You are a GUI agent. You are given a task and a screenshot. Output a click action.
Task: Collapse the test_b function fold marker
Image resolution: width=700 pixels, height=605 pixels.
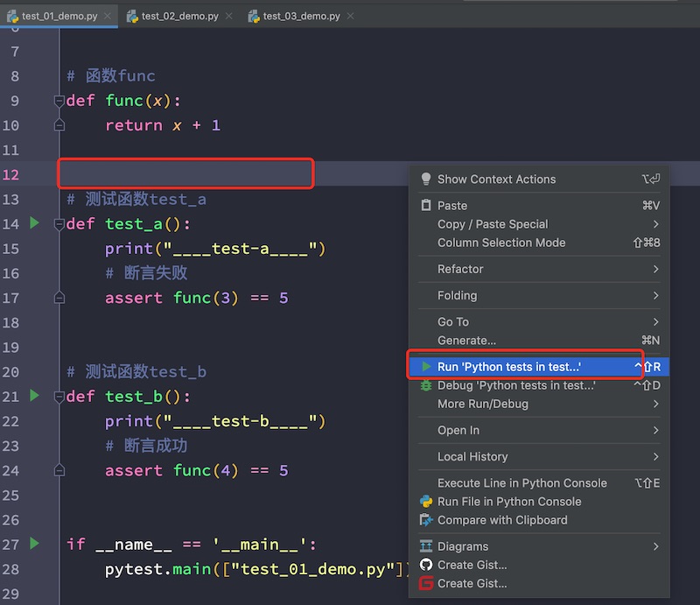click(59, 397)
